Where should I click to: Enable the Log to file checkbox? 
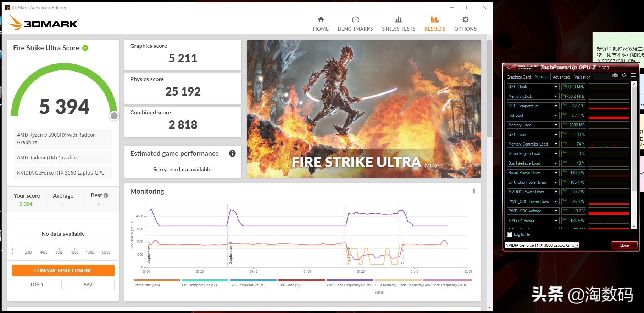(x=510, y=234)
